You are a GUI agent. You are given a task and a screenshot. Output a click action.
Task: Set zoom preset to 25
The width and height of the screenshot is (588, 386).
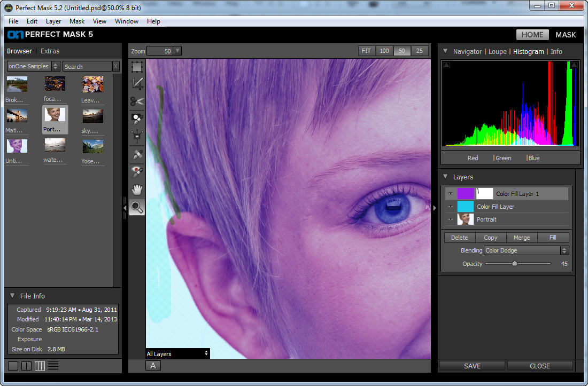419,51
